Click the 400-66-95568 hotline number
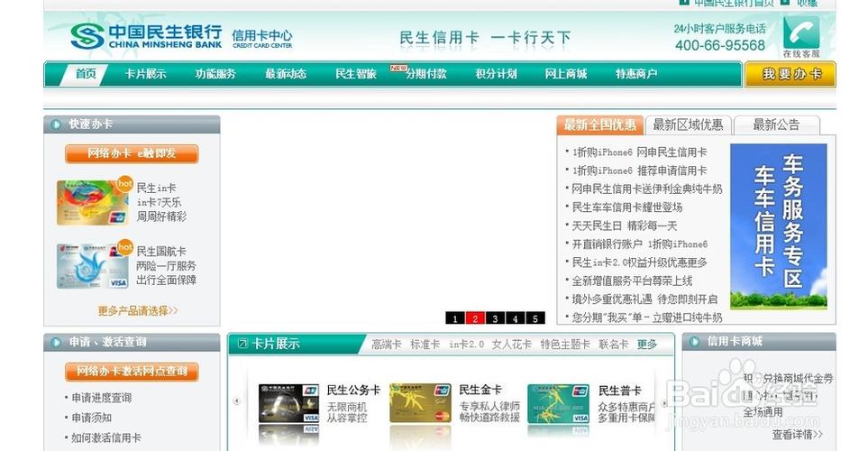Image resolution: width=868 pixels, height=451 pixels. pos(719,45)
